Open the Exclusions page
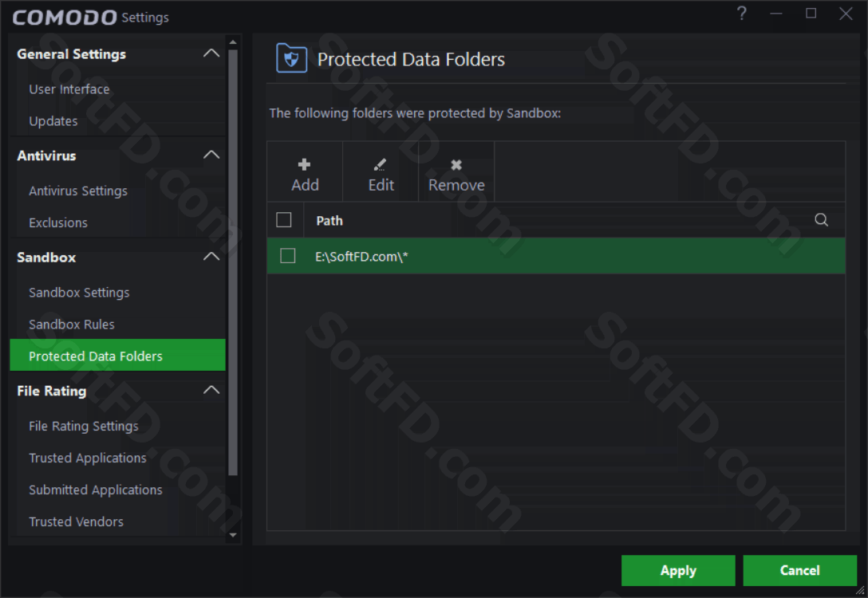 pos(58,223)
